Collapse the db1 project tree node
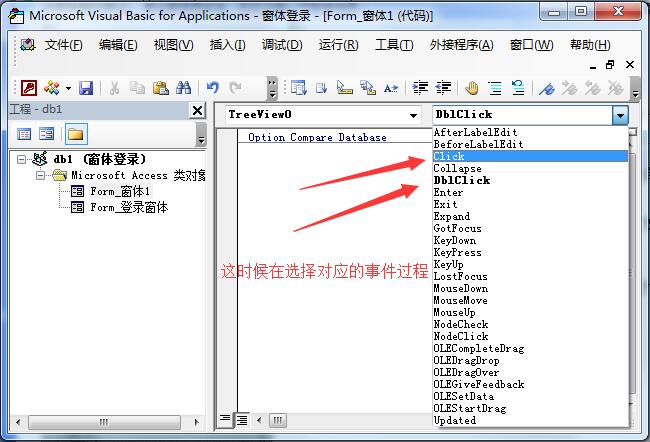The width and height of the screenshot is (650, 442). pyautogui.click(x=22, y=159)
